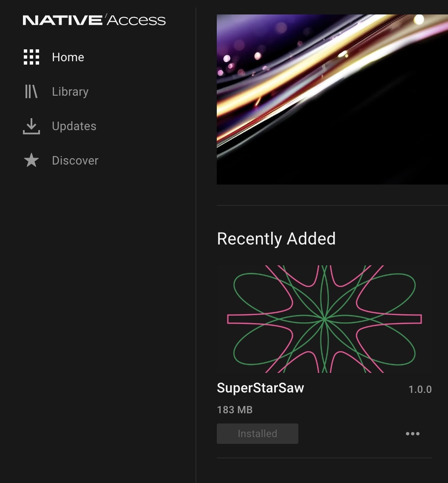Click the Installed button for SuperStarSaw
The width and height of the screenshot is (448, 483).
(x=258, y=434)
